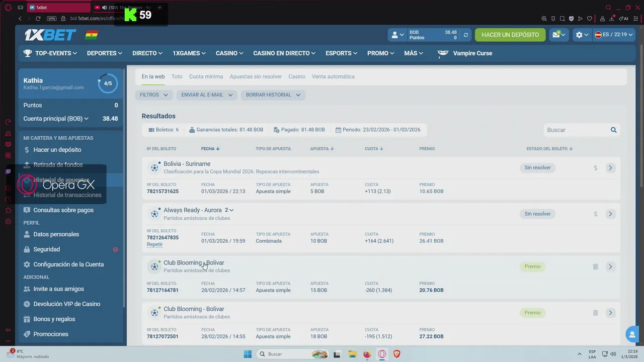The width and height of the screenshot is (644, 362).
Task: Click the football icon of Bolivia - Suriname
Action: click(x=154, y=168)
